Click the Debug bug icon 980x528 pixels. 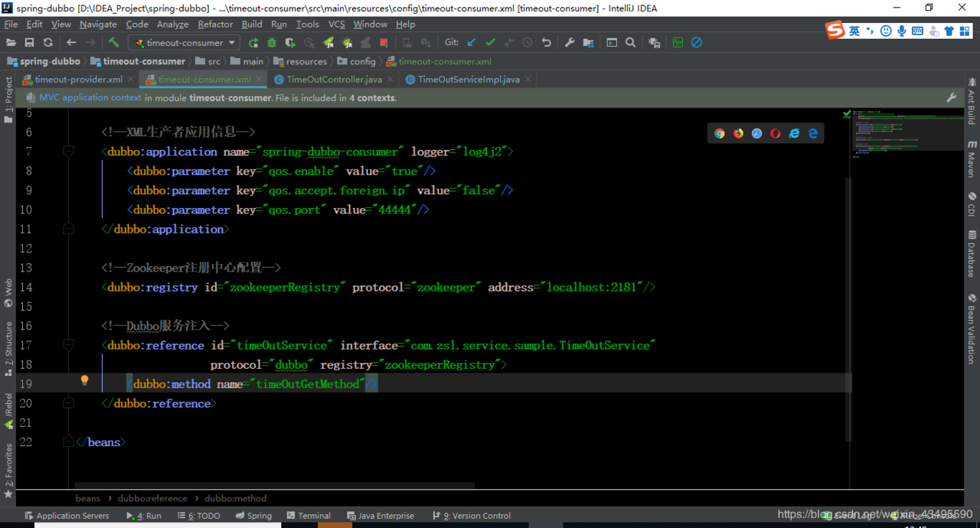pyautogui.click(x=272, y=43)
